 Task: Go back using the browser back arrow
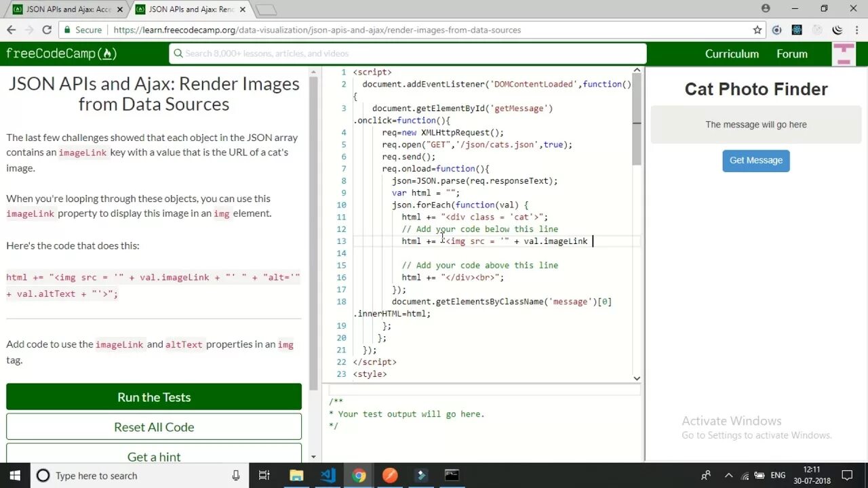tap(11, 30)
